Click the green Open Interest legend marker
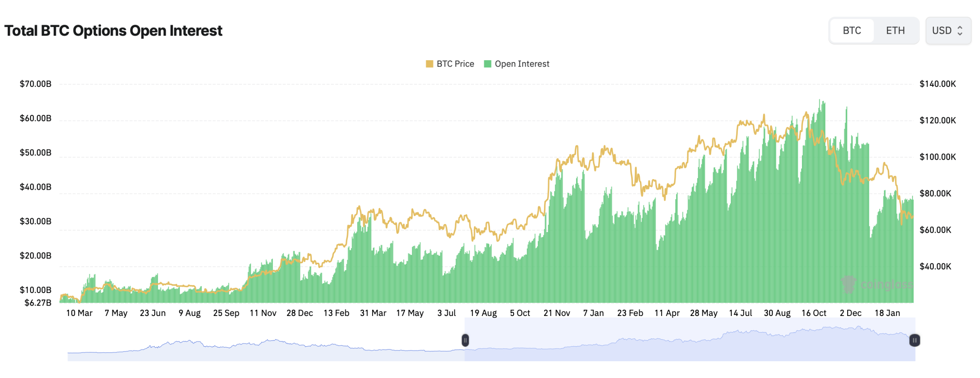Screen dimensions: 980x378 pos(487,64)
